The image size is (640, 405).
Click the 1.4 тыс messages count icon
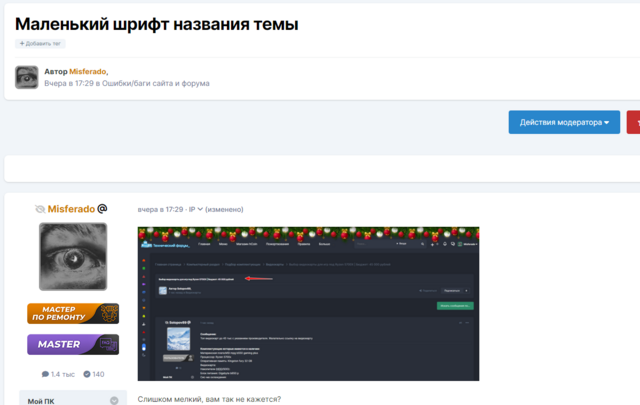pyautogui.click(x=46, y=374)
